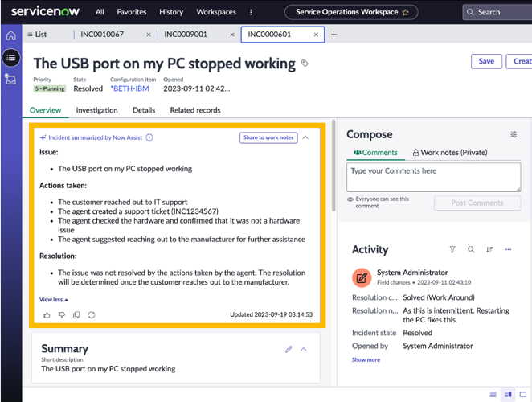Click the top Search box

(497, 12)
